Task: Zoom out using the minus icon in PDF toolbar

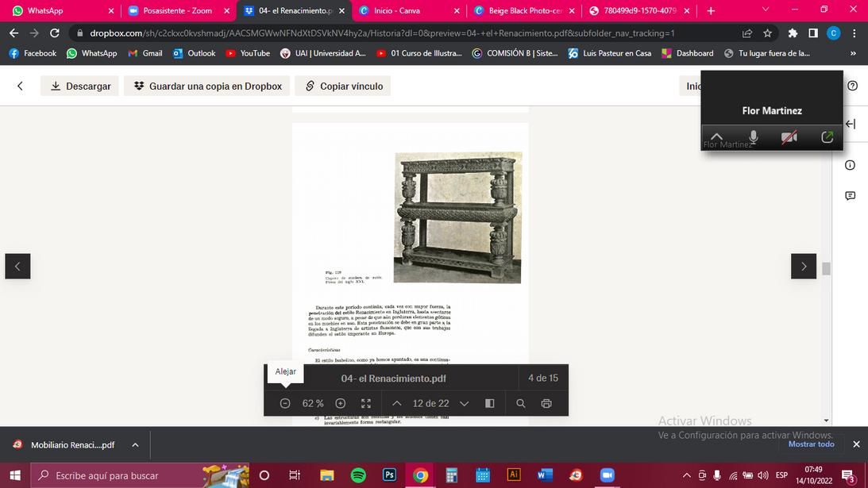Action: (285, 403)
